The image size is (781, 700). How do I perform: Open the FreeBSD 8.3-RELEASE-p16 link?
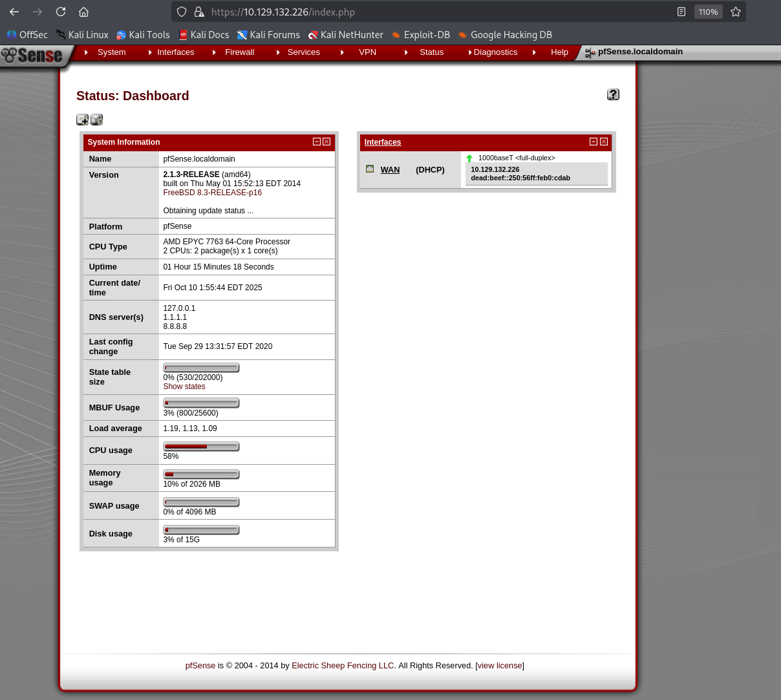213,193
